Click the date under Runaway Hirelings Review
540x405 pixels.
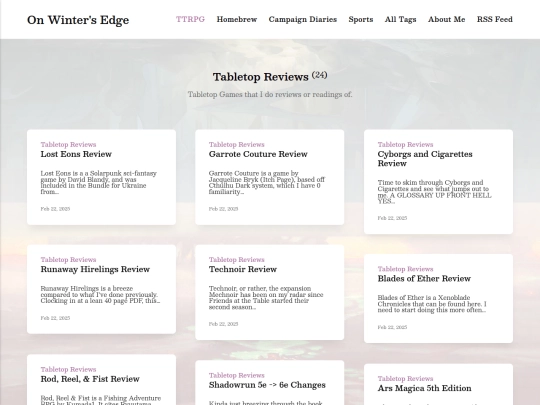[x=55, y=318]
